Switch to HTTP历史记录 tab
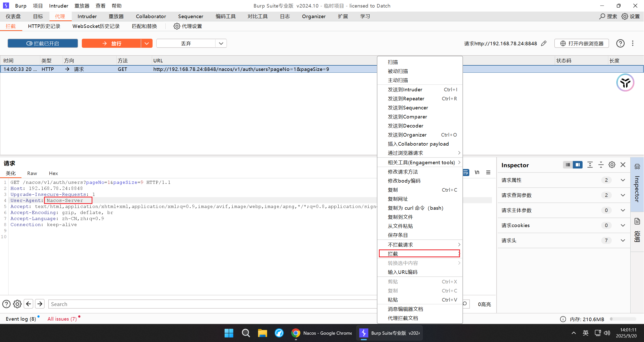The width and height of the screenshot is (644, 342). pos(44,26)
